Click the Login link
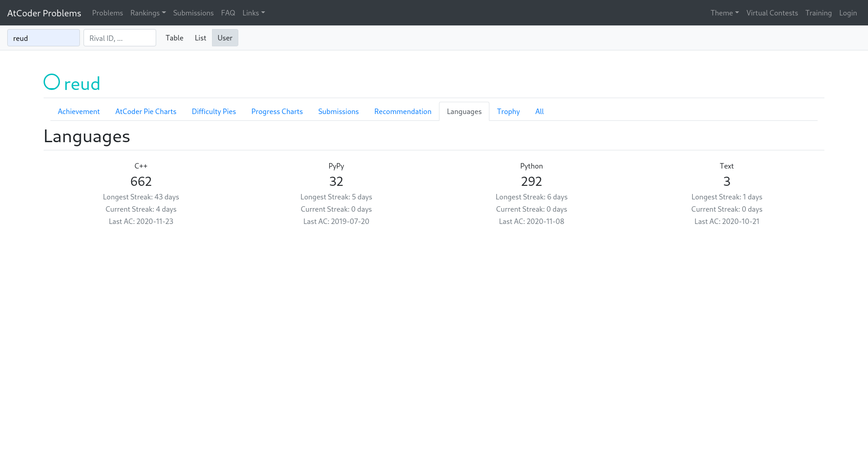Image resolution: width=868 pixels, height=452 pixels. coord(848,13)
